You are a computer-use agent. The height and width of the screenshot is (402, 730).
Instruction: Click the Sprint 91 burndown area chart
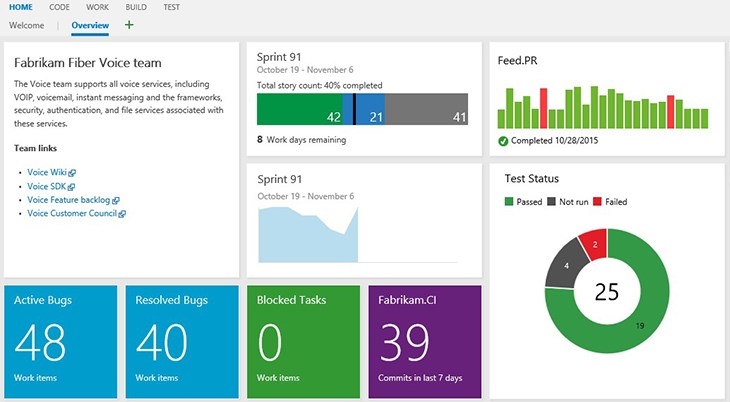(x=308, y=235)
